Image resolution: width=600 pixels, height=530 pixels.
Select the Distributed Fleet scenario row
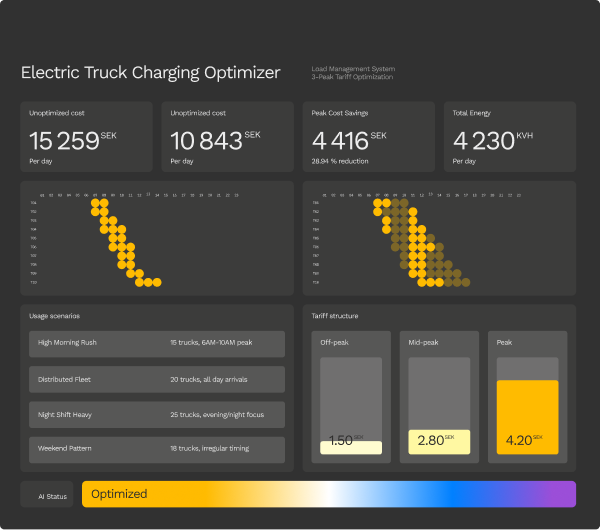coord(157,379)
